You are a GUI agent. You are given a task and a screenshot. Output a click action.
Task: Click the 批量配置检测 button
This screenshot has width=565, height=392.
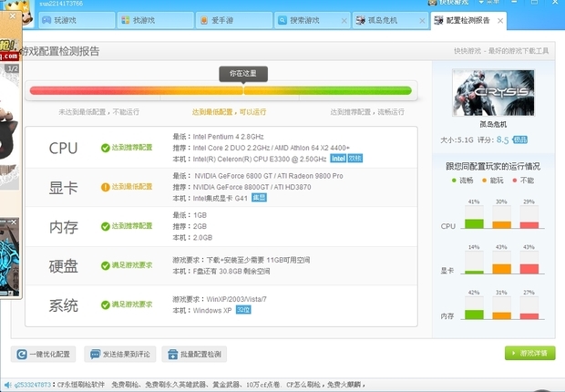tap(194, 354)
